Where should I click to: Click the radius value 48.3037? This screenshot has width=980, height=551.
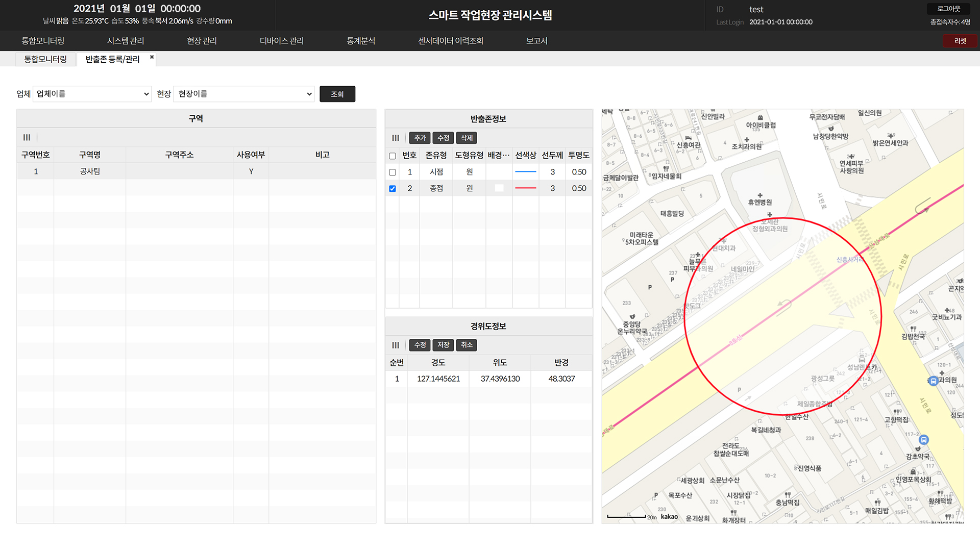[561, 379]
